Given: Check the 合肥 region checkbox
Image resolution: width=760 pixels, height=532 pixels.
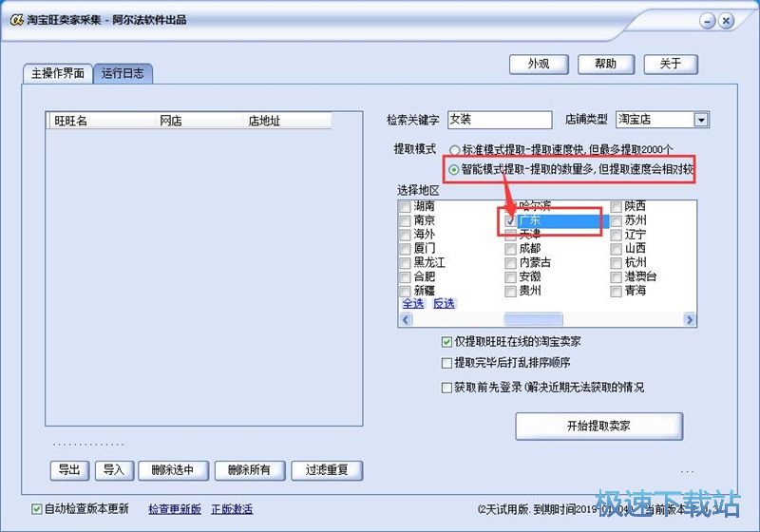Looking at the screenshot, I should pyautogui.click(x=405, y=277).
